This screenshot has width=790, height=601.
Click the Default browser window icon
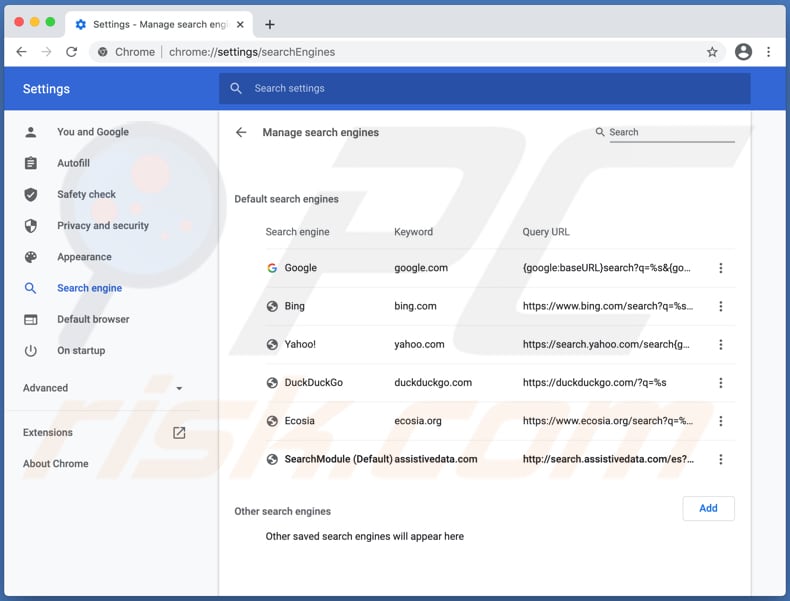pyautogui.click(x=31, y=319)
